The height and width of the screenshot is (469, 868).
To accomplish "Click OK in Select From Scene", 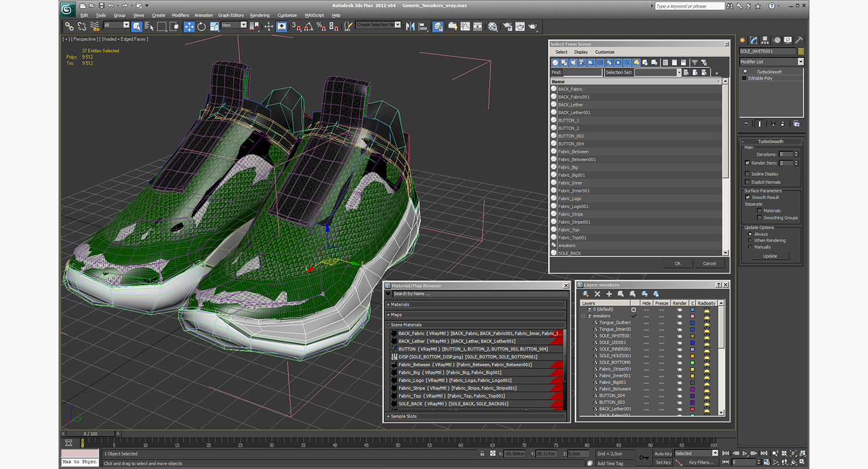I will pyautogui.click(x=677, y=263).
